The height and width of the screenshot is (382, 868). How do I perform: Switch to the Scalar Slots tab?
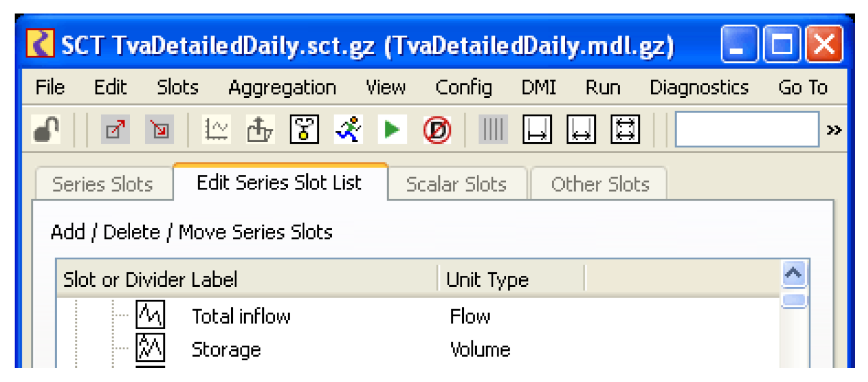click(x=457, y=184)
